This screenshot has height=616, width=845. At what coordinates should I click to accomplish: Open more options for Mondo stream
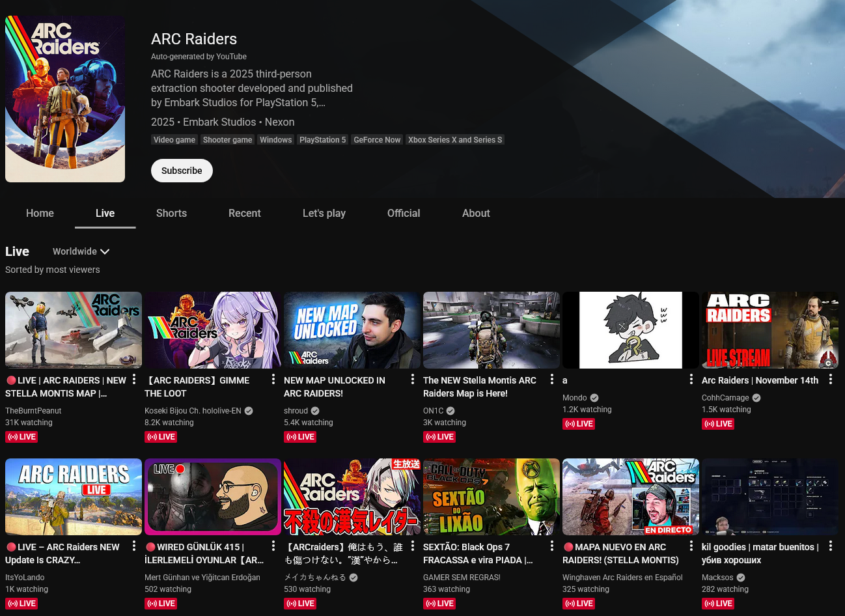(691, 379)
